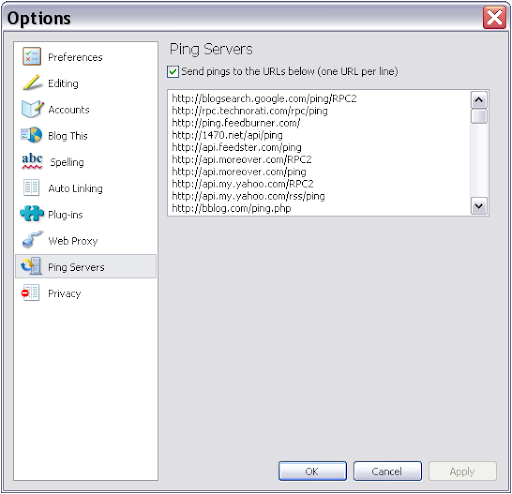Viewport: 512px width, 494px height.
Task: Open the Accounts book icon
Action: pyautogui.click(x=32, y=109)
